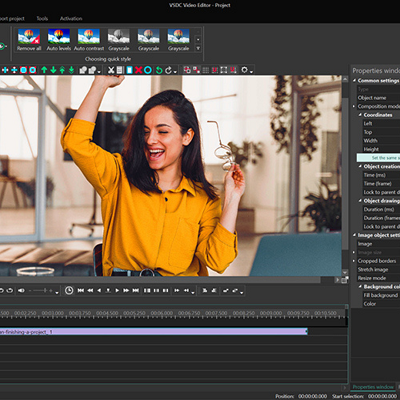Open the Activation menu
The image size is (400, 400).
point(71,18)
